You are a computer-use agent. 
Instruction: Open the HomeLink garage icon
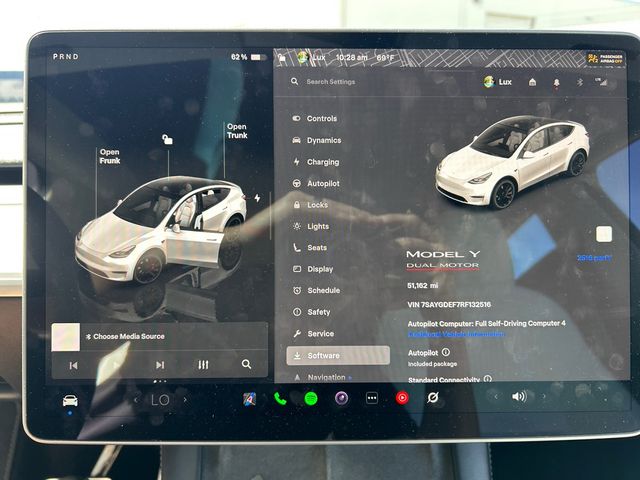532,82
